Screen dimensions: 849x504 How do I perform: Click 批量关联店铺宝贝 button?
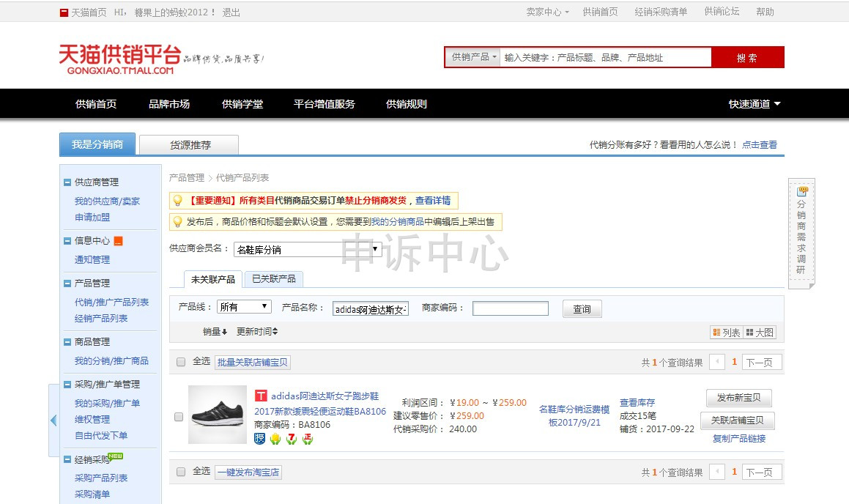click(x=252, y=362)
